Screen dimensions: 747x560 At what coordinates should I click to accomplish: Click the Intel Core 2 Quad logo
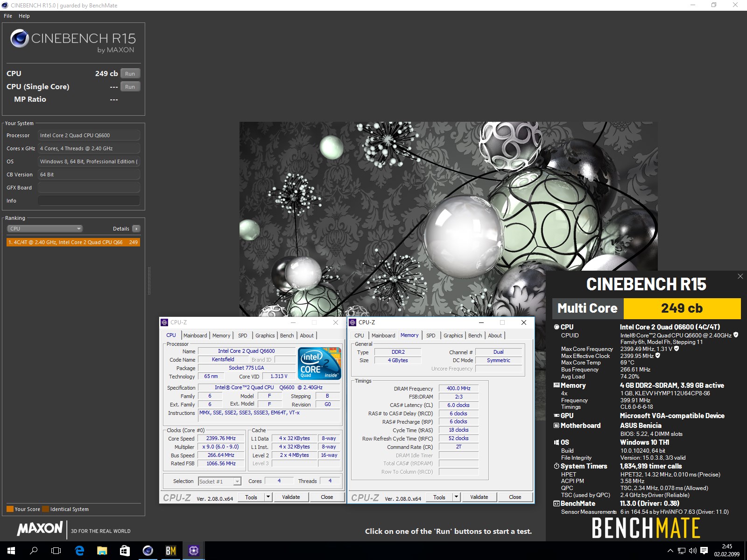tap(320, 363)
